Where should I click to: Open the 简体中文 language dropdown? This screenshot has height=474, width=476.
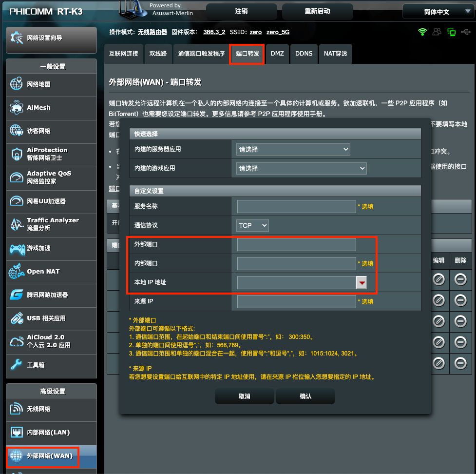pos(438,12)
